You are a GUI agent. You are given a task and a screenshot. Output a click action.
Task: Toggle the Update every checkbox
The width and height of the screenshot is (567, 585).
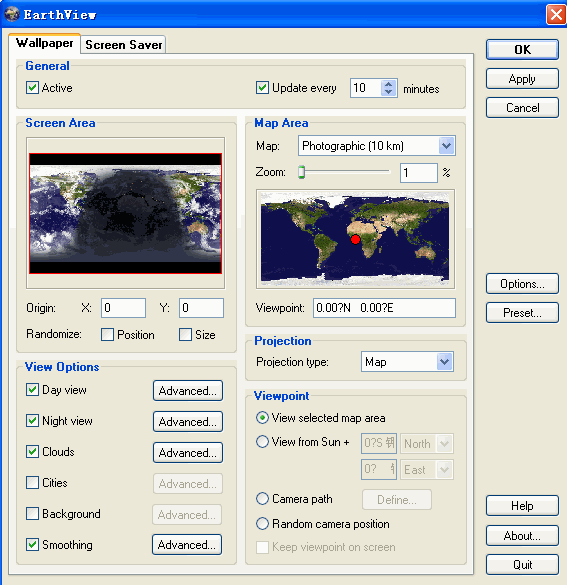262,88
